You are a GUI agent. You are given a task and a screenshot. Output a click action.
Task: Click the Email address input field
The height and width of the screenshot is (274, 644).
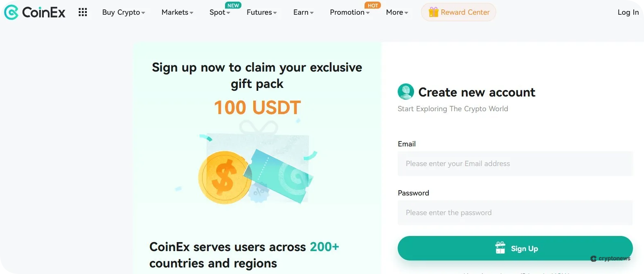(x=515, y=163)
